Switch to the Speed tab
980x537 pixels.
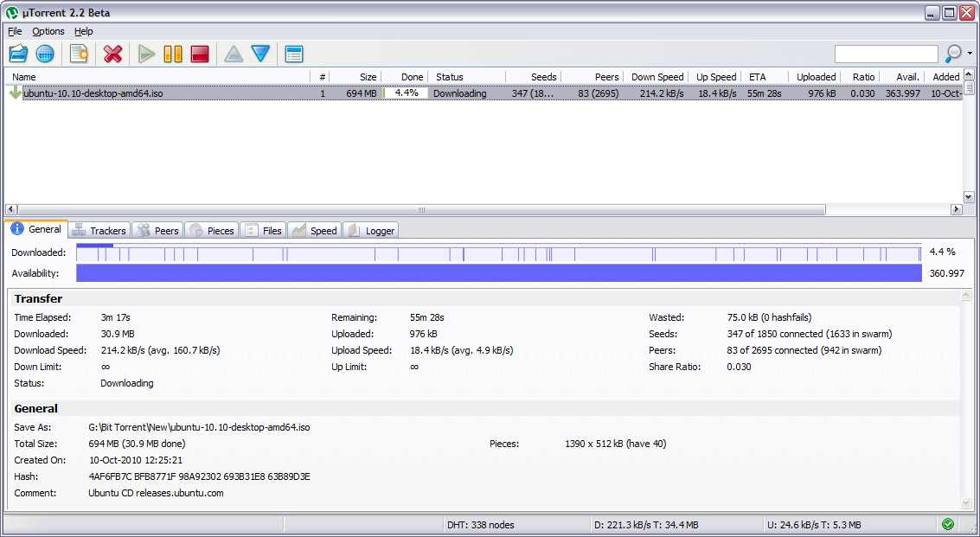point(314,231)
